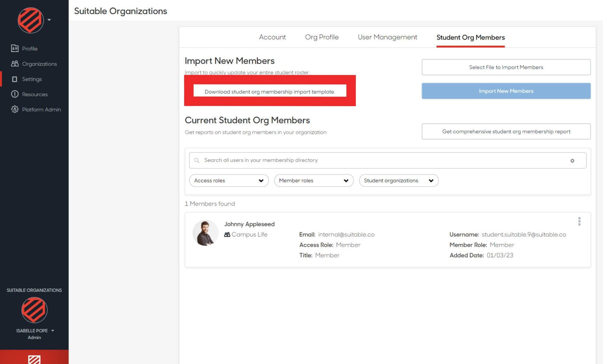Viewport: 603px width, 364px height.
Task: Click the search magnifier in the member search bar
Action: point(197,160)
